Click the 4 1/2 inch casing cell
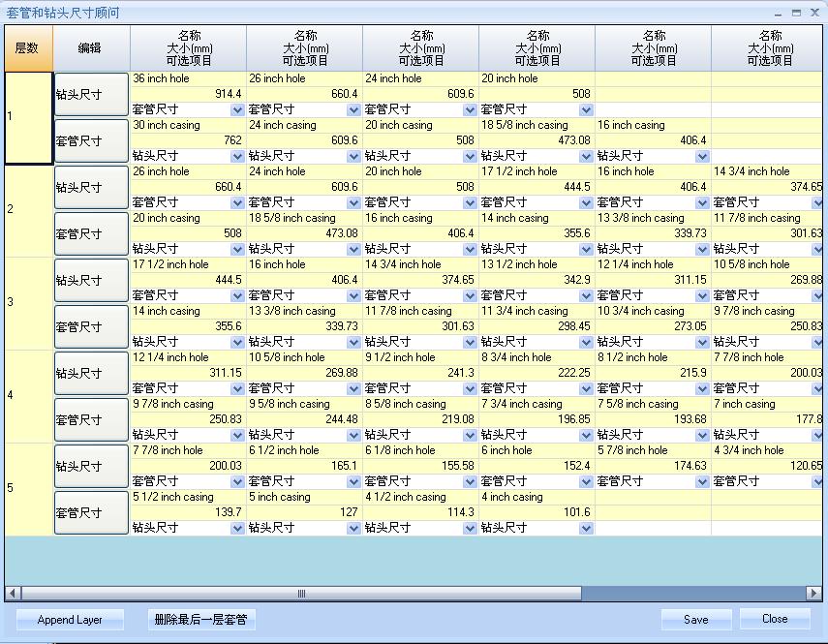Image resolution: width=828 pixels, height=644 pixels. (420, 497)
